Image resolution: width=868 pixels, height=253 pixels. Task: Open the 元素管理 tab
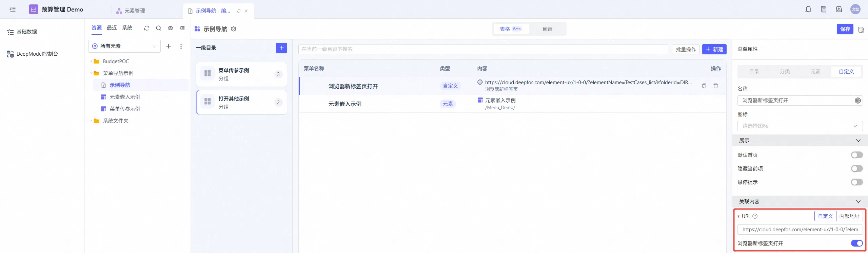click(x=131, y=11)
